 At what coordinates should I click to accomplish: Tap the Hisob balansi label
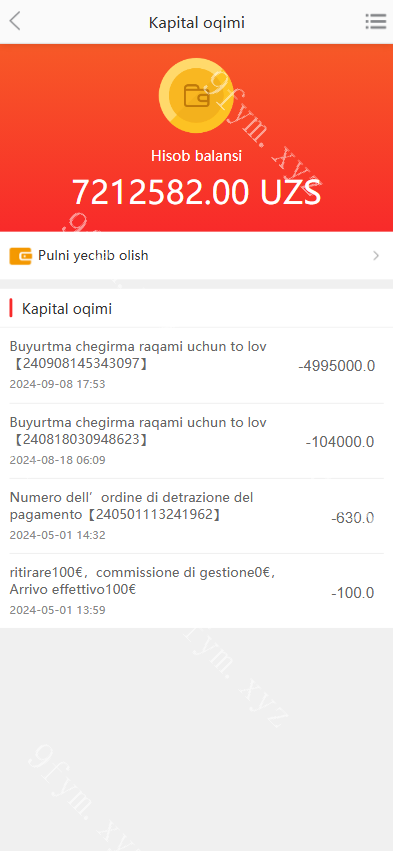tap(196, 156)
